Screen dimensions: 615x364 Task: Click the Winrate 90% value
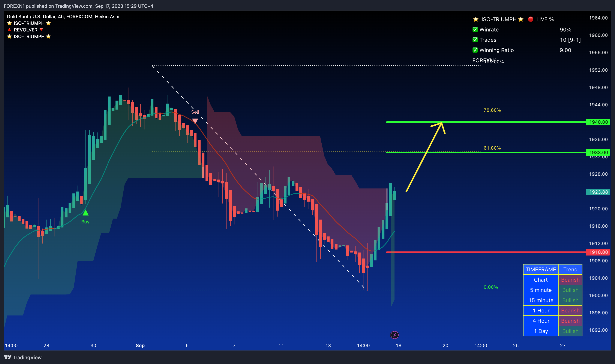pos(565,30)
